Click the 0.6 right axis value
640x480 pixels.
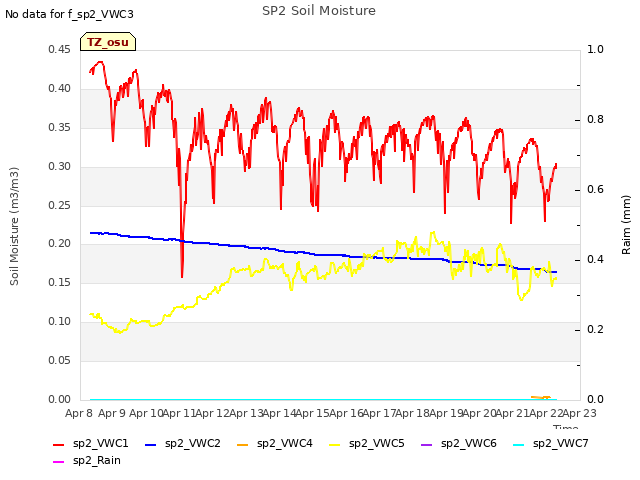[x=595, y=190]
